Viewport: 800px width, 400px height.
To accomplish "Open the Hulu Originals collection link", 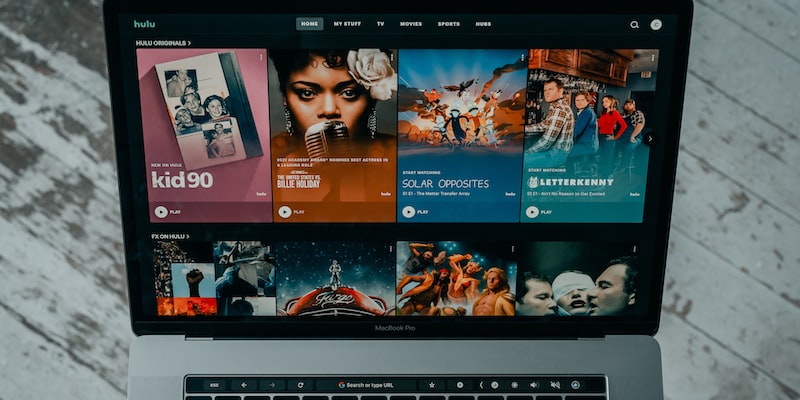I will 163,43.
